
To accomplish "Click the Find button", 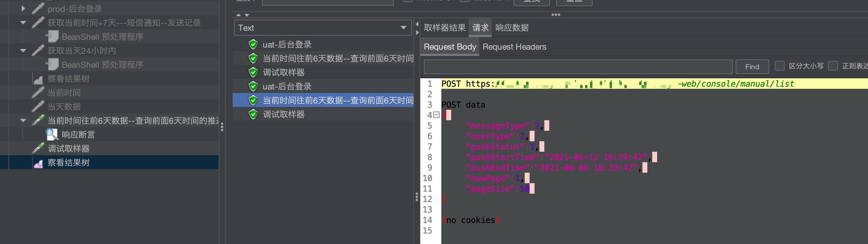I will (x=752, y=66).
